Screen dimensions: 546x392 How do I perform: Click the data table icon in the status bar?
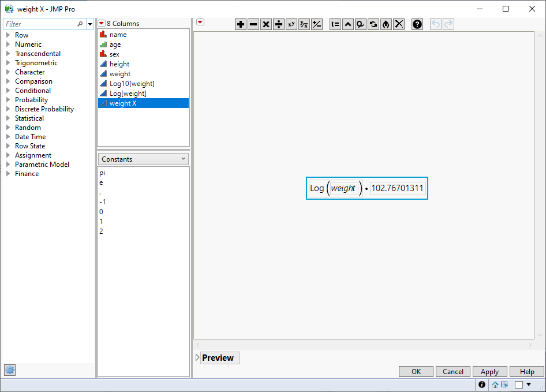pyautogui.click(x=503, y=384)
